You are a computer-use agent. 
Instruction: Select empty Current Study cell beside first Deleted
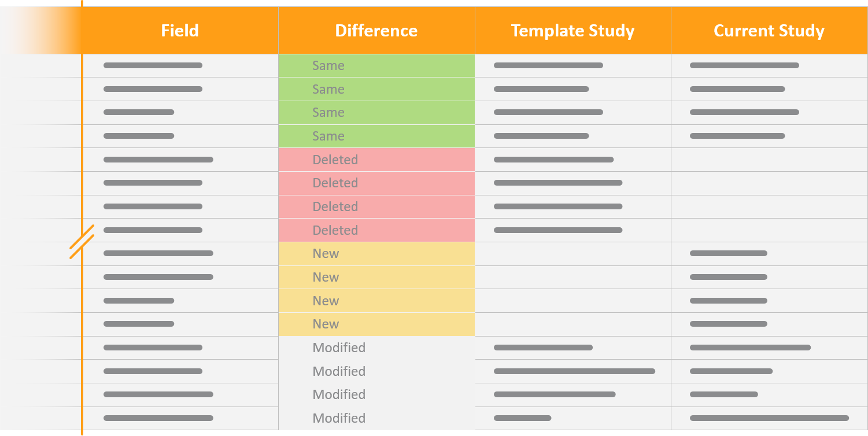click(x=769, y=160)
